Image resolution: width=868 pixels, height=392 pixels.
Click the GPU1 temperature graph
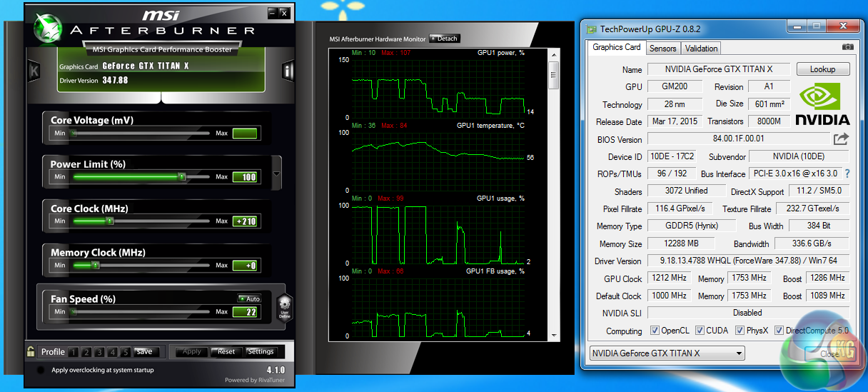(x=438, y=161)
